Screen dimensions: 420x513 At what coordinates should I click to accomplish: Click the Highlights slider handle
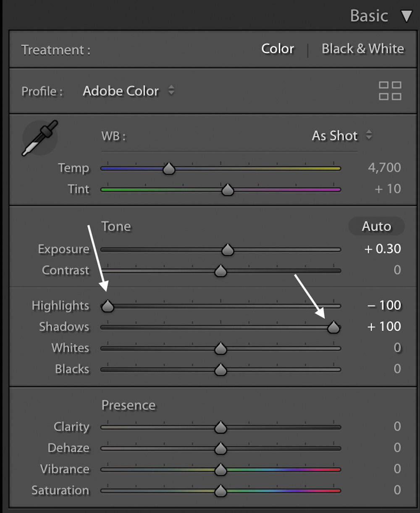tap(107, 306)
